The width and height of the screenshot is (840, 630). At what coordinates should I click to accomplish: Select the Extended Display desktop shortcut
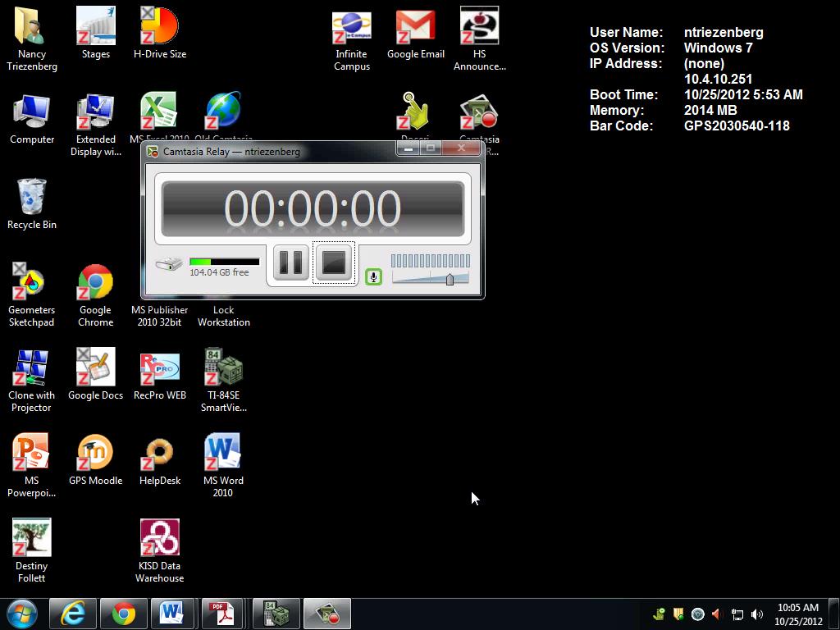tap(96, 125)
